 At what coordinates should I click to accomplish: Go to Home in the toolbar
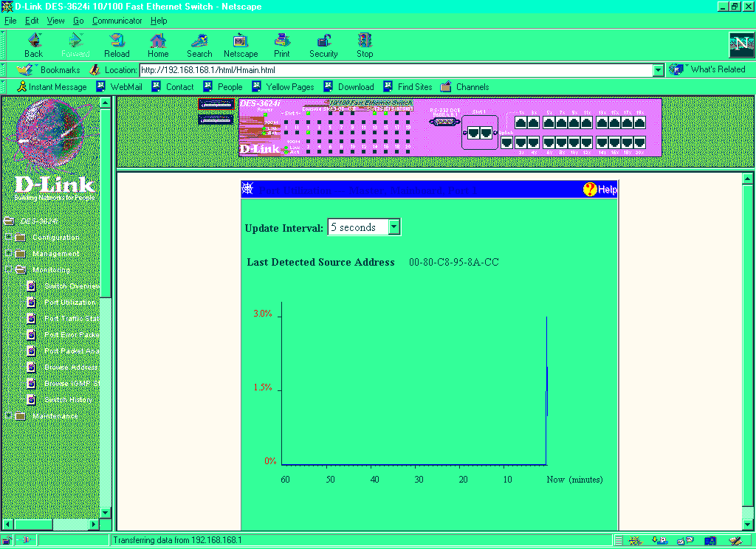tap(158, 44)
